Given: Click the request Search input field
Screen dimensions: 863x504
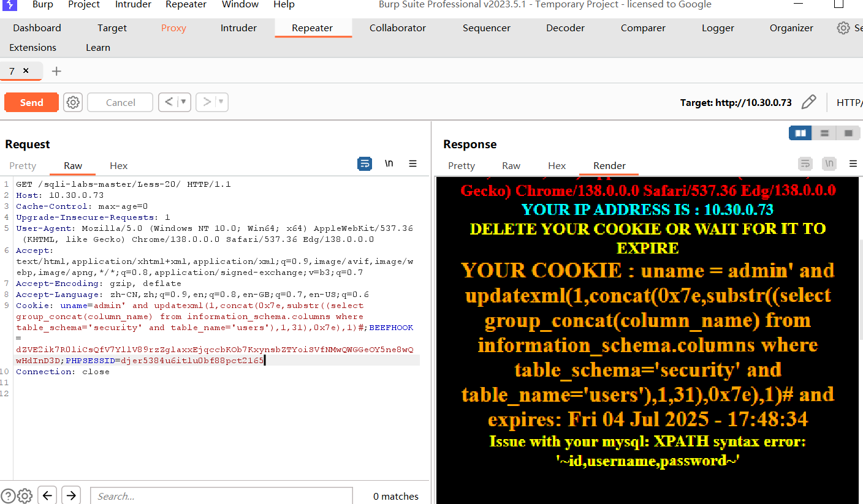Looking at the screenshot, I should pos(221,496).
